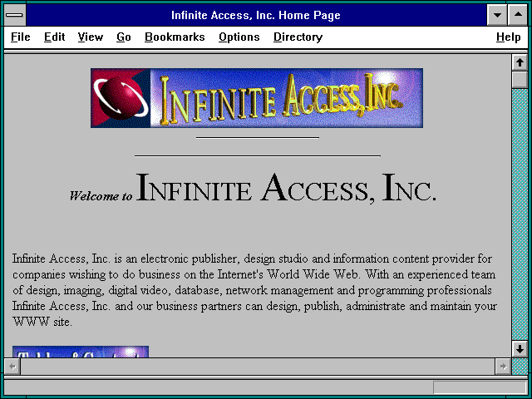Open the File menu
532x399 pixels.
coord(20,37)
